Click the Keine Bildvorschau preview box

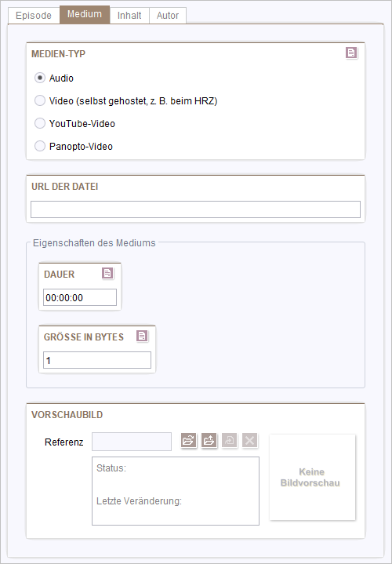pyautogui.click(x=312, y=477)
